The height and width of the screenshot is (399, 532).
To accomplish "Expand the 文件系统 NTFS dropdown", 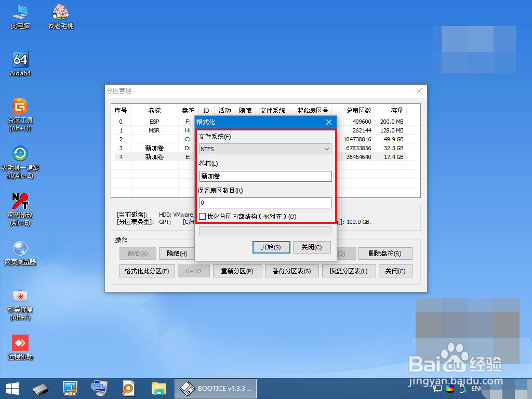I will pyautogui.click(x=265, y=149).
